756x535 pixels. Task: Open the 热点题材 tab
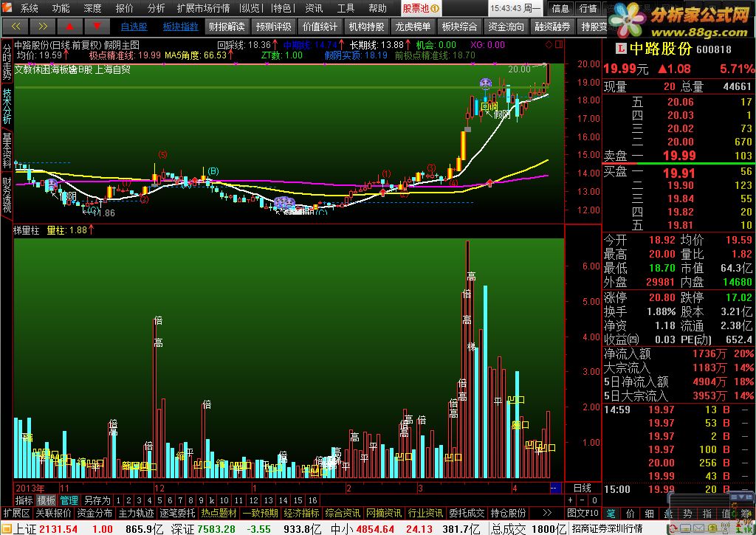click(219, 513)
